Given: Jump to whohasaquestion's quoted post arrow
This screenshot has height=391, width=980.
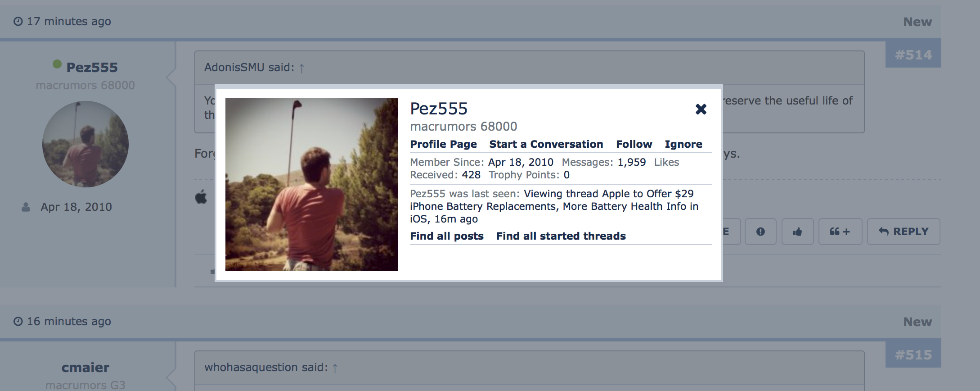Looking at the screenshot, I should 335,368.
